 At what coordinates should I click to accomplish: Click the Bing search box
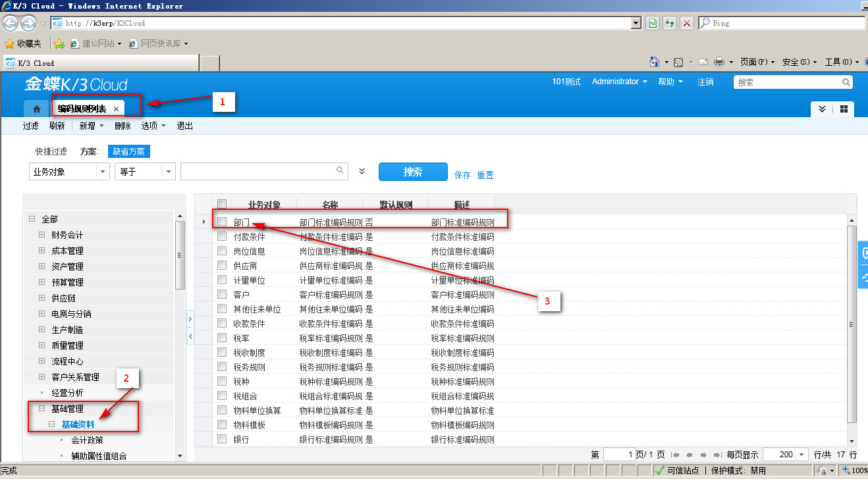click(781, 23)
